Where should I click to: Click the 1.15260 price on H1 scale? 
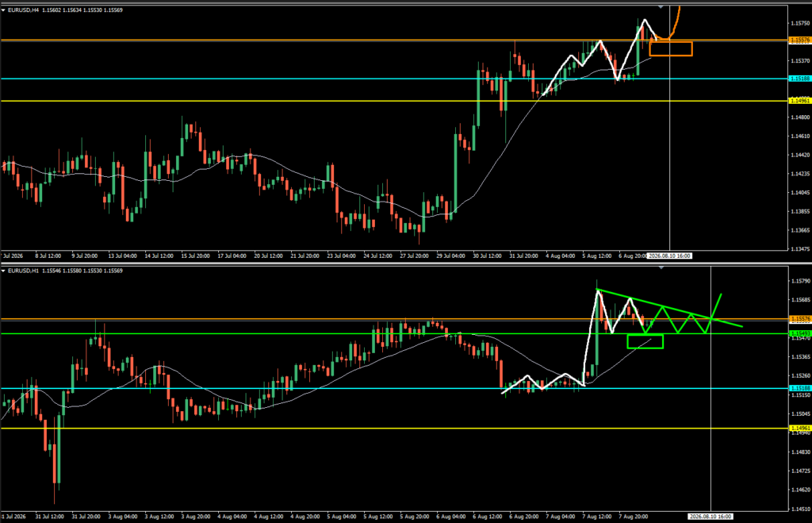[800, 376]
